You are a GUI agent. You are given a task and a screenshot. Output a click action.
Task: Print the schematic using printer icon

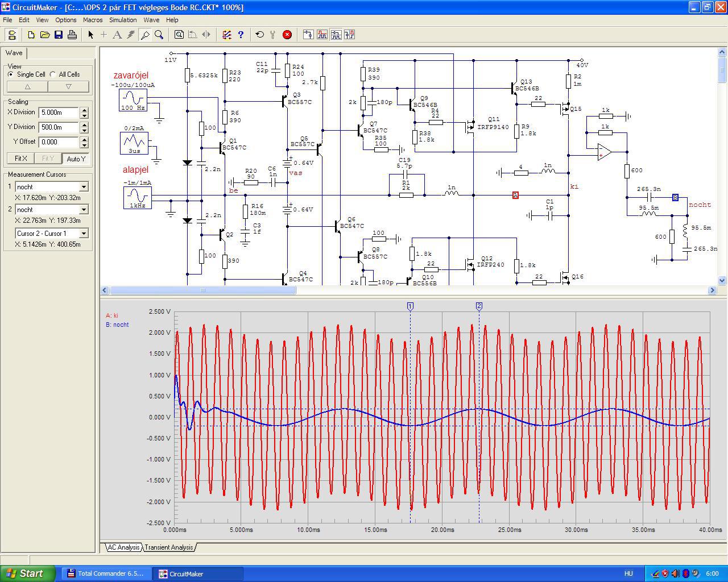(x=72, y=35)
